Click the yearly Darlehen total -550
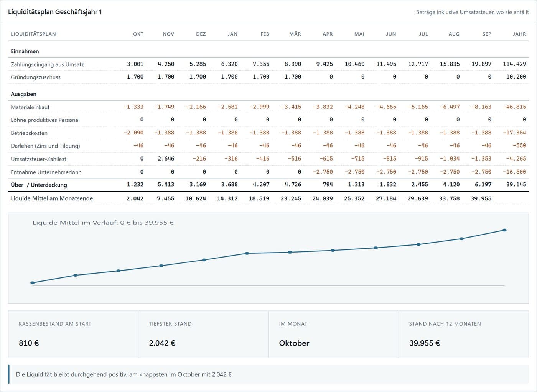 [x=519, y=146]
